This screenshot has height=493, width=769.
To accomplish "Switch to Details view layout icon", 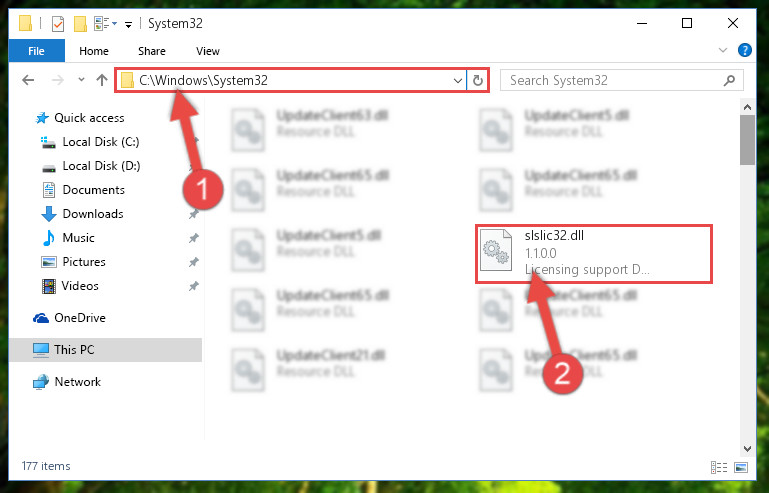I will click(718, 467).
